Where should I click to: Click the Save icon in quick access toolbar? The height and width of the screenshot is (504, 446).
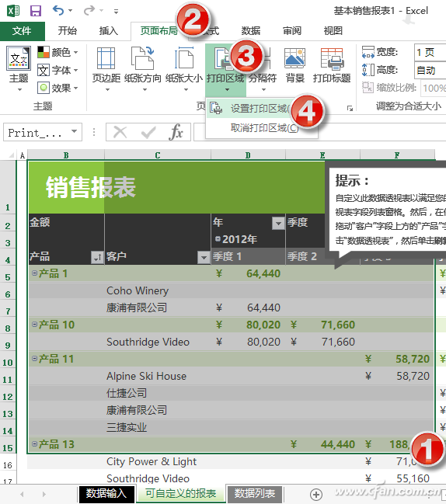[x=36, y=11]
